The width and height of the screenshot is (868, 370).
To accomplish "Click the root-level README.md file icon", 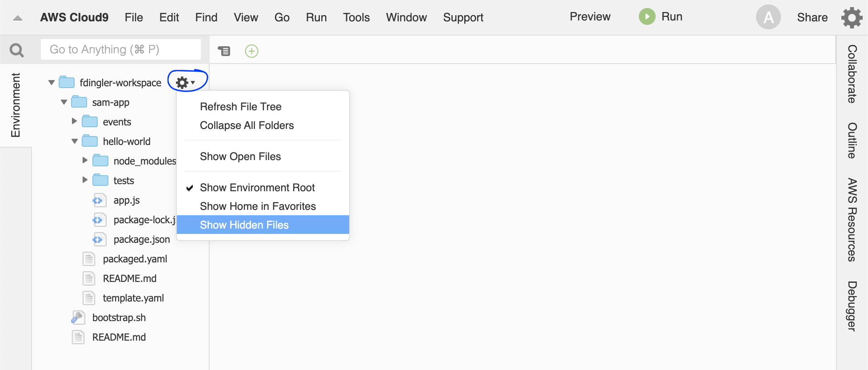I will point(78,337).
